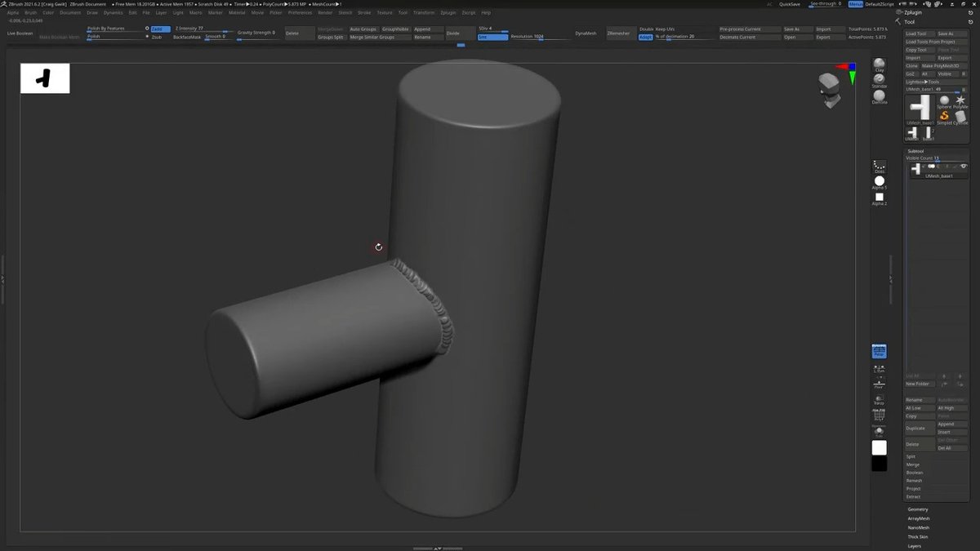Expand the Merge subtool section
Screen dimensions: 980x551
coord(912,464)
